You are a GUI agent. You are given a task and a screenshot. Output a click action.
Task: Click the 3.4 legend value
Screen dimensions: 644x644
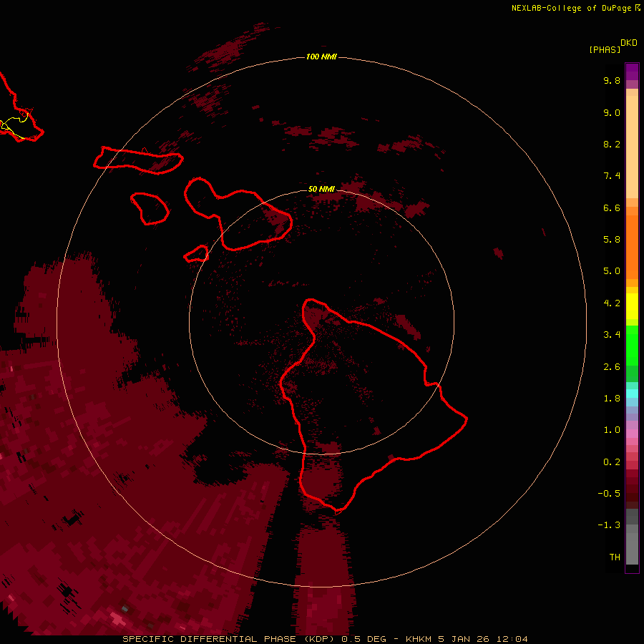[612, 335]
